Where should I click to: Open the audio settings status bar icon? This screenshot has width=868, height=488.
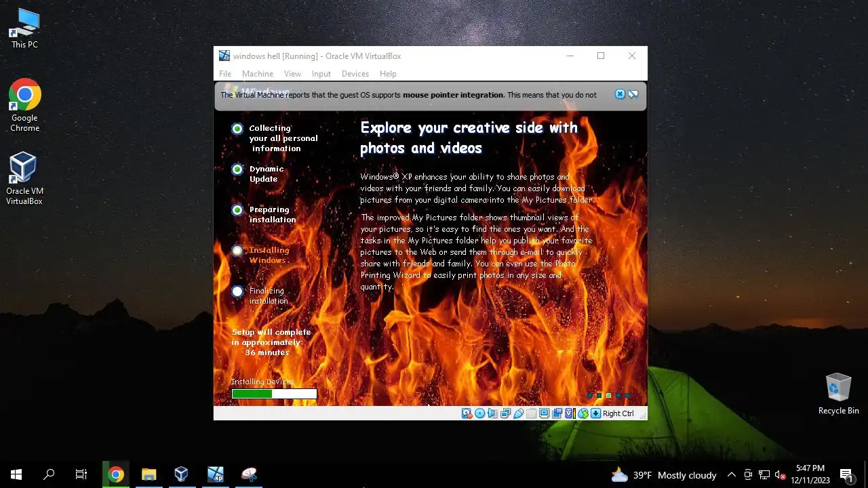[x=493, y=413]
